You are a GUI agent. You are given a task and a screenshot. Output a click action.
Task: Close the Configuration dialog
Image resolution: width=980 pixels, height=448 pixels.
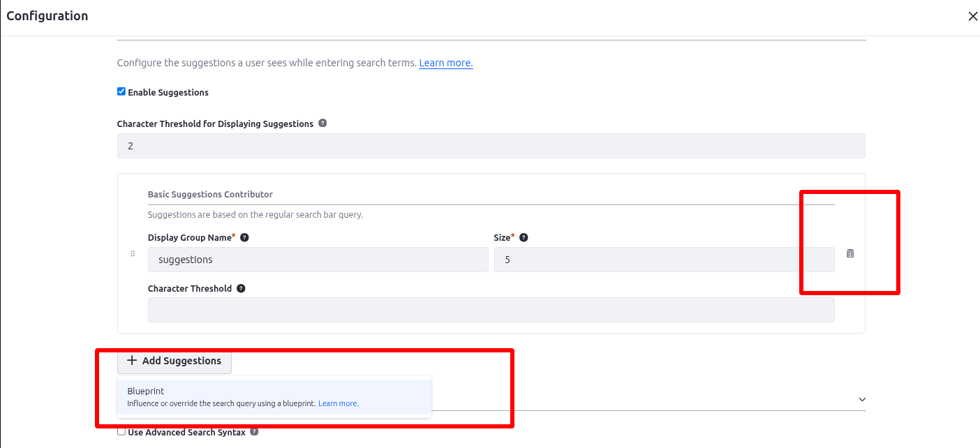[972, 16]
